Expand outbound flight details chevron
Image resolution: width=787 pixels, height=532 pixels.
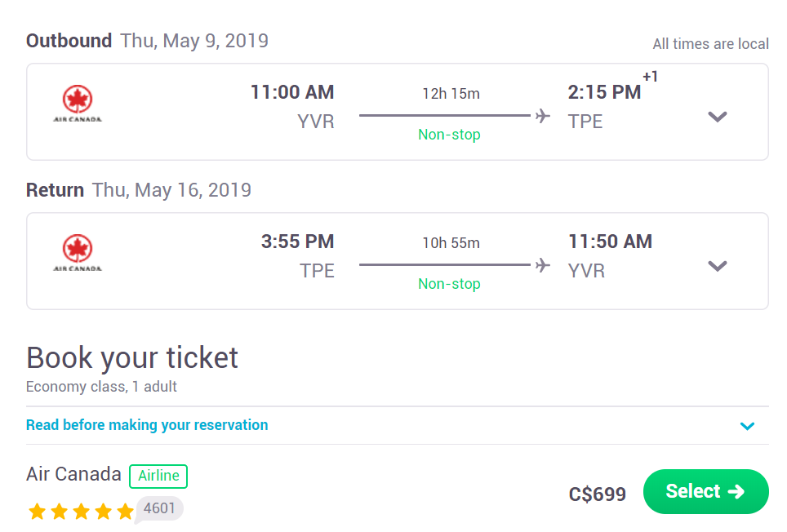(x=718, y=117)
